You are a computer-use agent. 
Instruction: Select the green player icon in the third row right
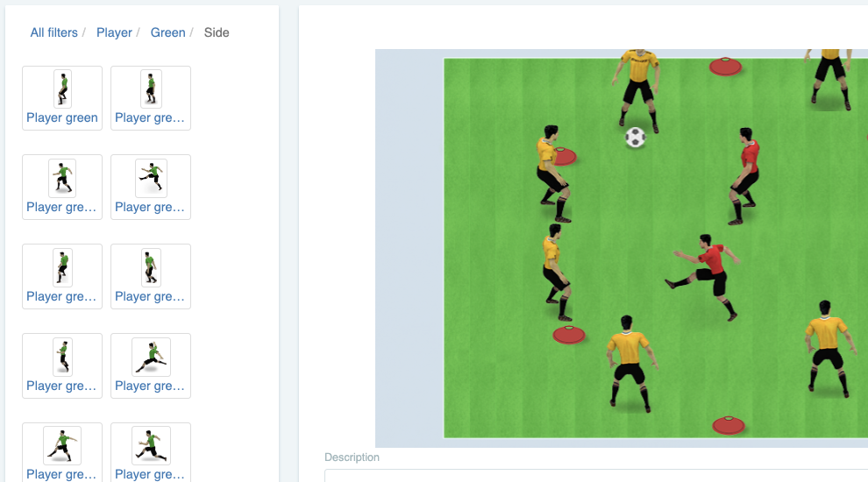point(151,276)
